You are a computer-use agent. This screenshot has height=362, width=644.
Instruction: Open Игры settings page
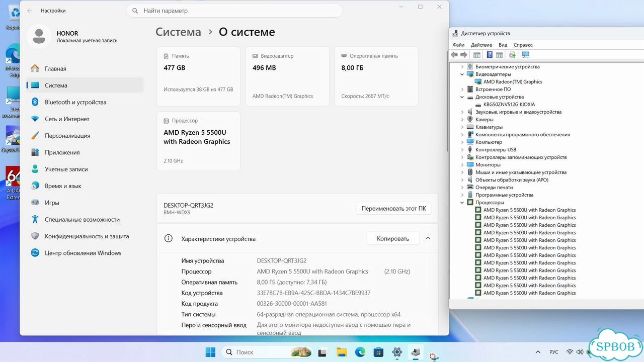click(85, 203)
